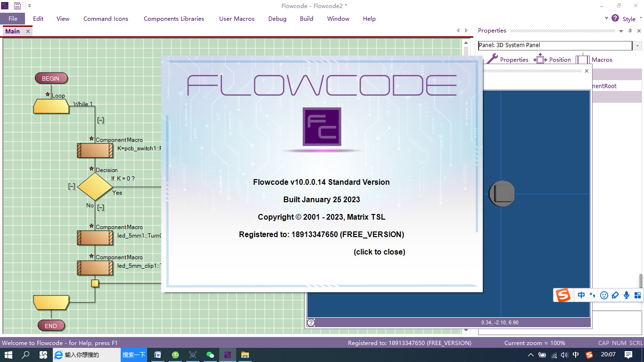The image size is (644, 362).
Task: Open the Properties panel options arrow
Action: click(621, 31)
